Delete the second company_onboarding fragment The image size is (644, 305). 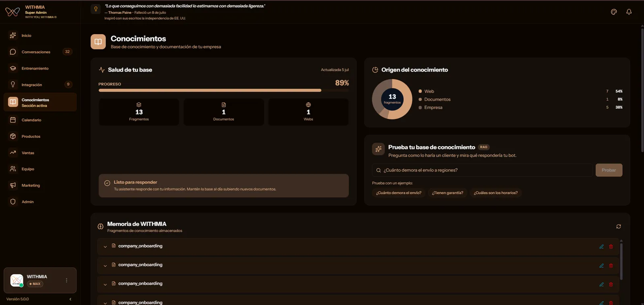click(611, 266)
